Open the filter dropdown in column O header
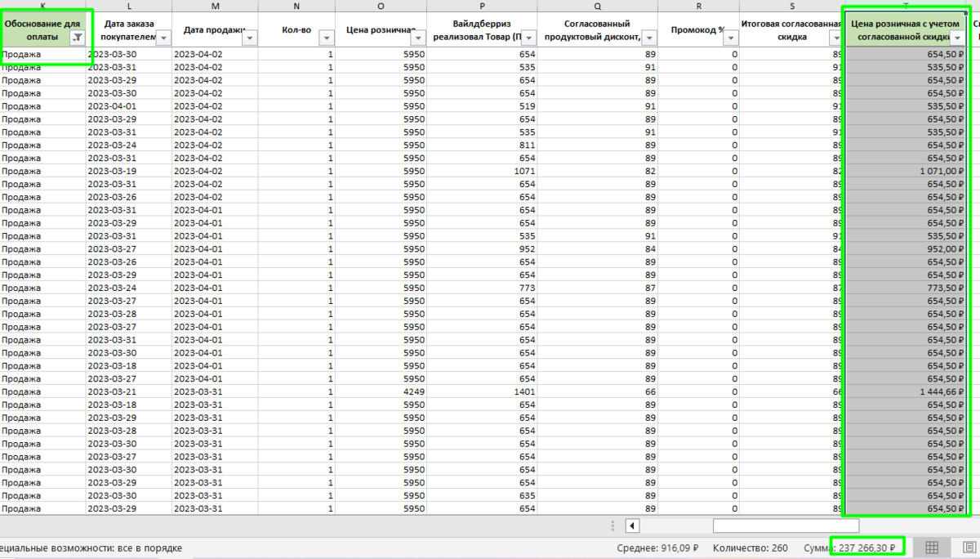This screenshot has width=980, height=559. tap(417, 38)
